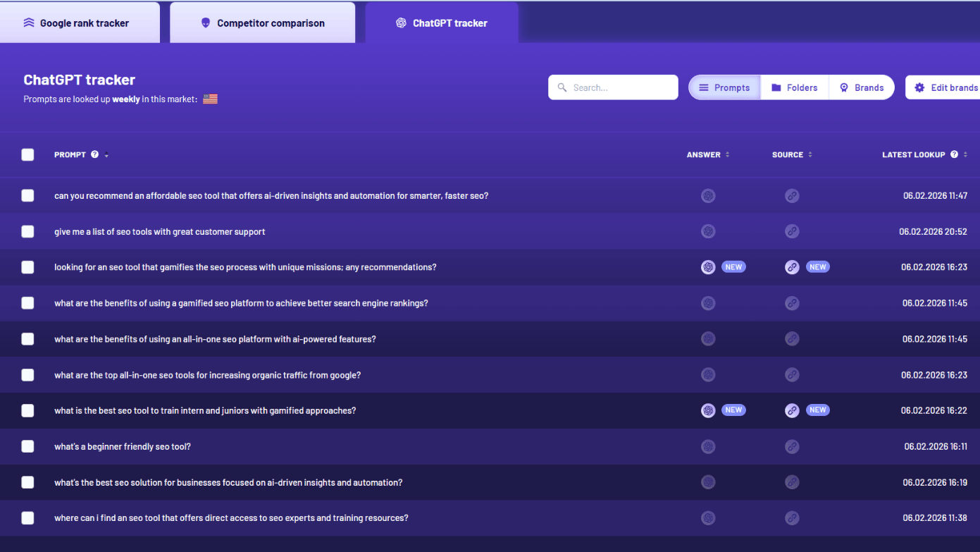Open ChatGPT answer for the intern training prompt
The height and width of the screenshot is (552, 980).
708,410
